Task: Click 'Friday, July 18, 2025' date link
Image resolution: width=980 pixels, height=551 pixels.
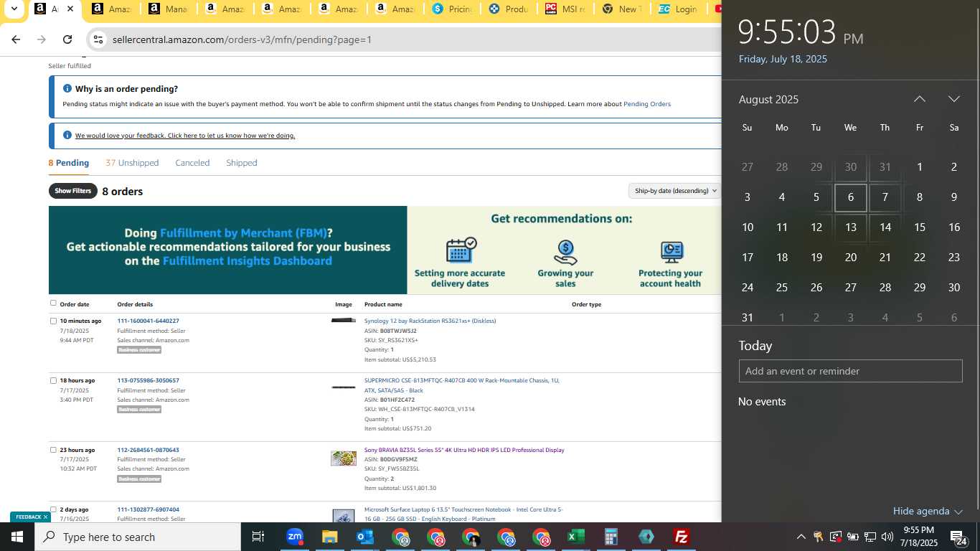Action: (783, 59)
